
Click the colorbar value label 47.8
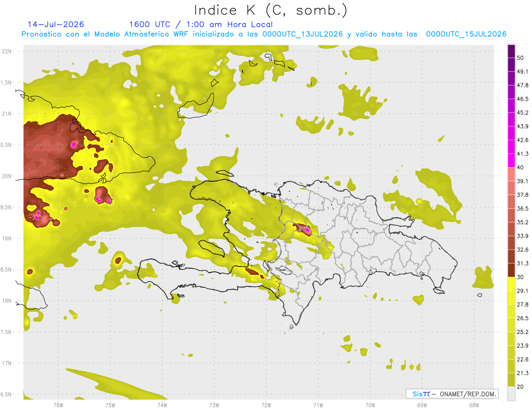523,85
